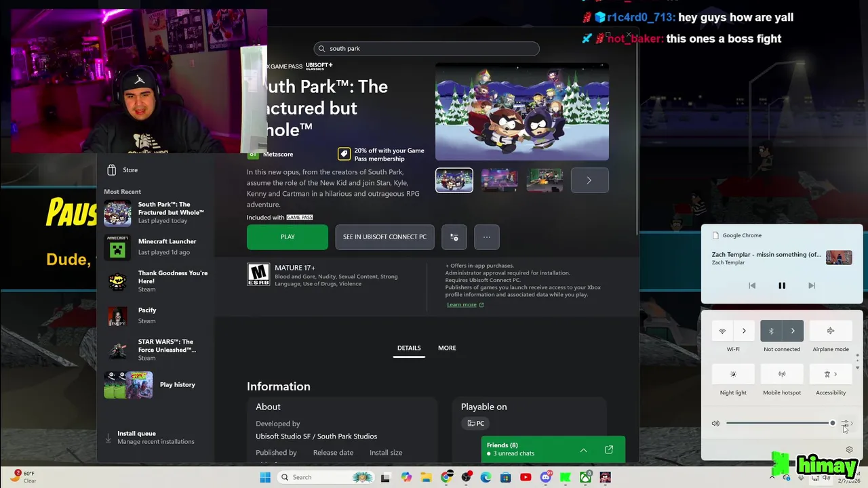Screen dimensions: 868x488
Task: Toggle Wi-Fi on or off
Action: (722, 331)
